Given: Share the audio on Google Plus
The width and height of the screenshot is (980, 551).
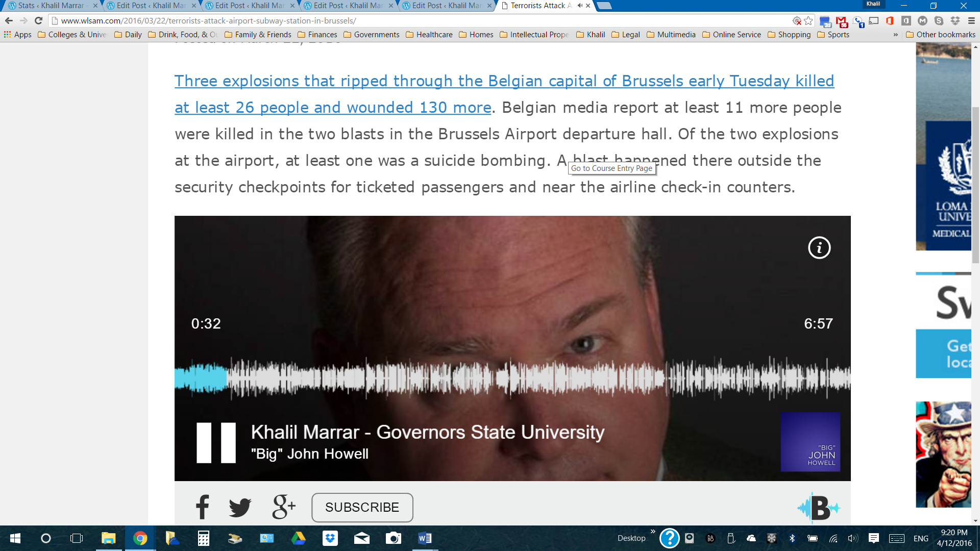Looking at the screenshot, I should click(x=283, y=507).
